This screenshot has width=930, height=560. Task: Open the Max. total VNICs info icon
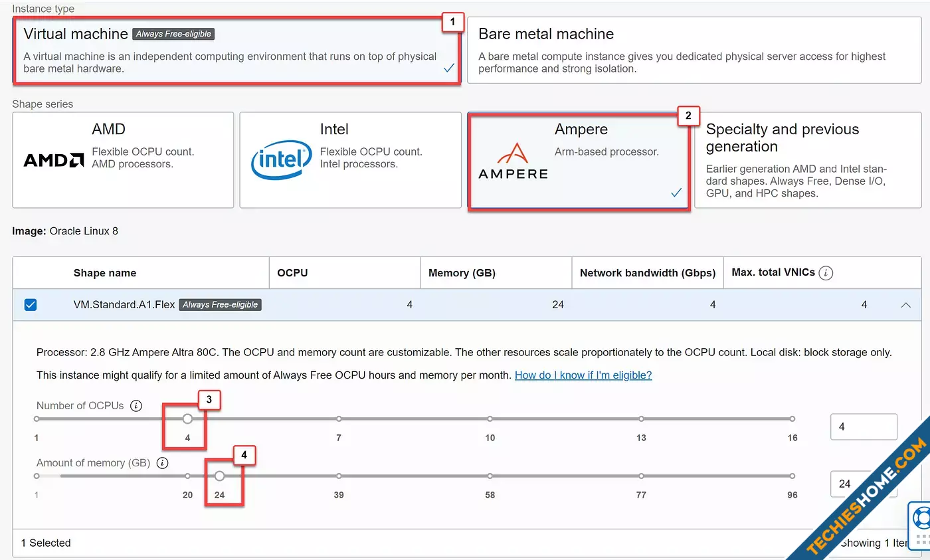coord(826,273)
